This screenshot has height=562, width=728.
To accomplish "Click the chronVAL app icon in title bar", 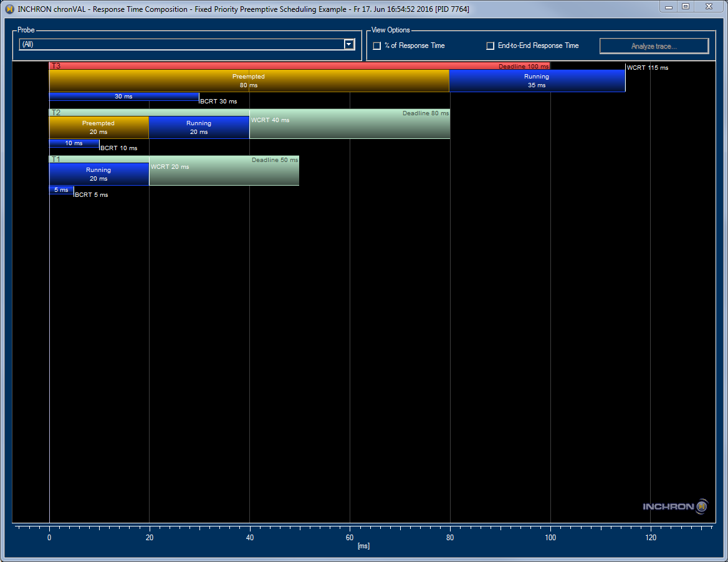I will [x=9, y=9].
